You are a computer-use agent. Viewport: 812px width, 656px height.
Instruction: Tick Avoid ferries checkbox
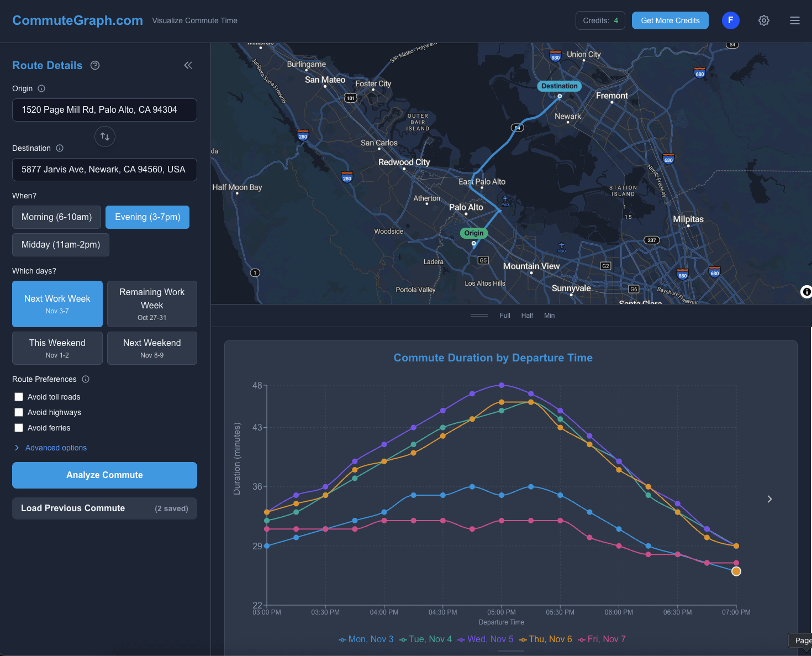coord(19,428)
